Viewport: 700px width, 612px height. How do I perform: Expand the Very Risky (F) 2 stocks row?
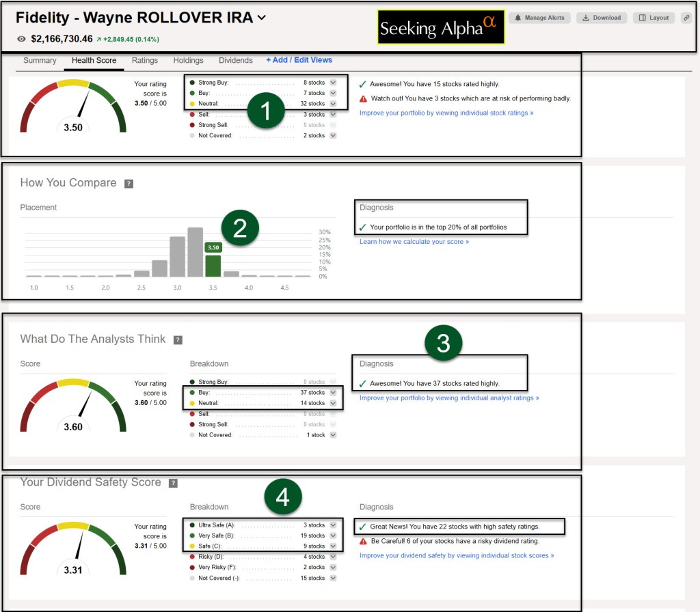[333, 568]
